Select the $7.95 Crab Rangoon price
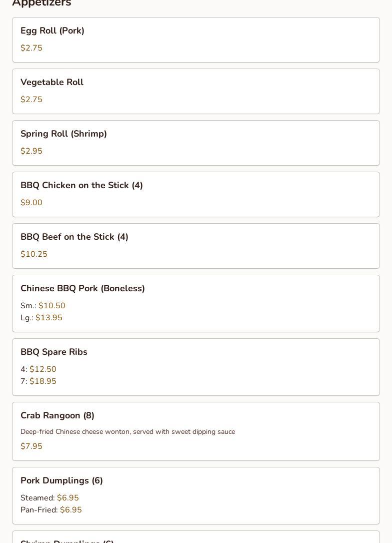The height and width of the screenshot is (543, 392). pyautogui.click(x=31, y=446)
